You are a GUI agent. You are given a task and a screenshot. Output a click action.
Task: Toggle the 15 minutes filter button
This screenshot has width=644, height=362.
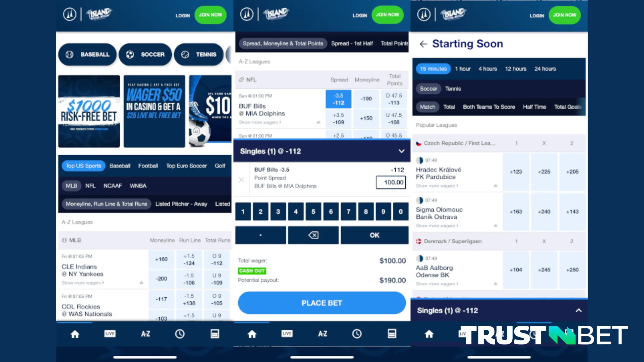click(433, 68)
